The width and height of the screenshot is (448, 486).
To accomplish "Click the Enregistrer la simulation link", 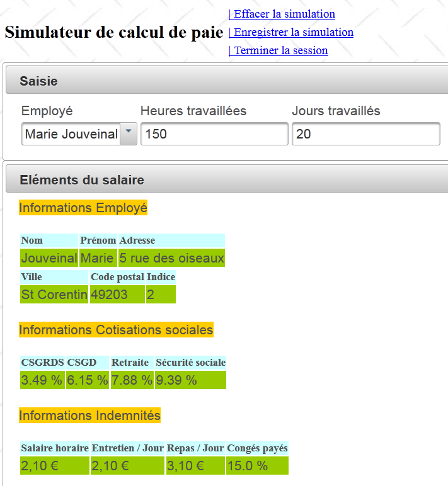I will tap(292, 32).
